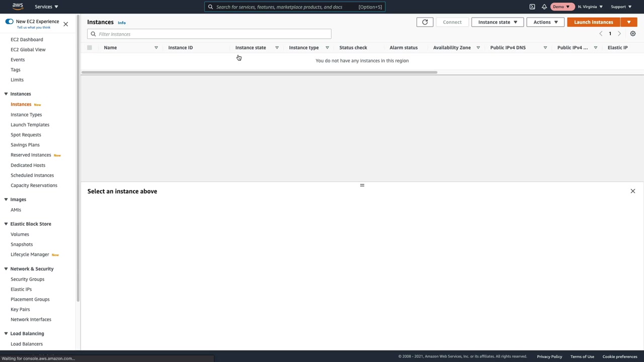Viewport: 644px width, 362px height.
Task: Open Scheduled Instances page
Action: (x=32, y=175)
